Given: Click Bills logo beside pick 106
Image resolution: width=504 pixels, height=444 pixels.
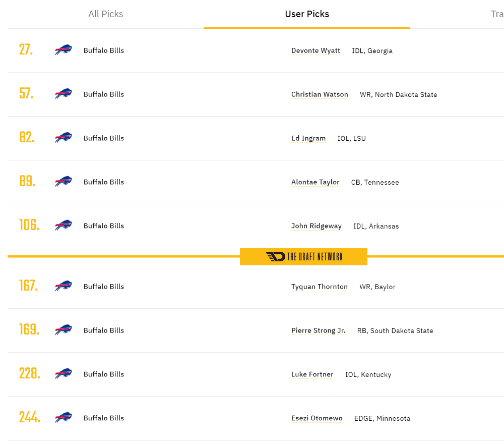Looking at the screenshot, I should point(64,225).
